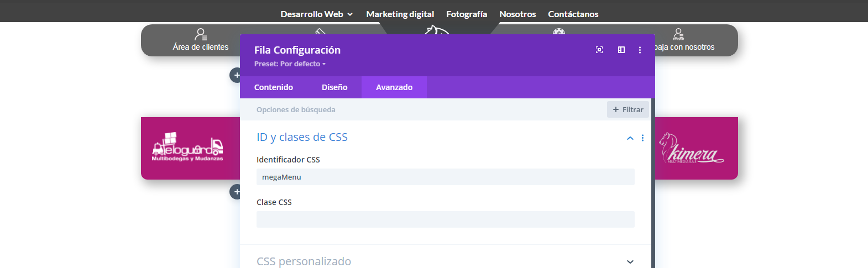Click Fila Configuración title text

(297, 50)
